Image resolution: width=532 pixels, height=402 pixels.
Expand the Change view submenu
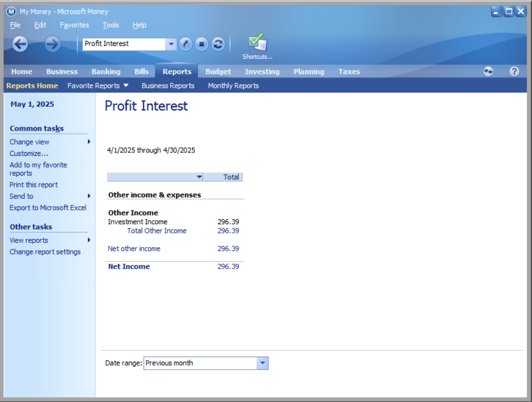89,142
